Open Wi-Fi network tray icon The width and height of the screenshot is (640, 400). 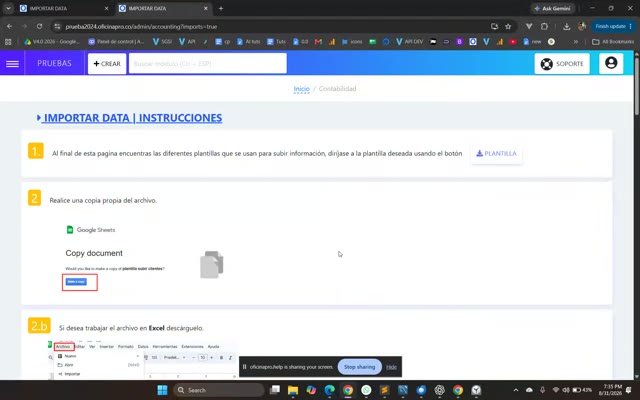pyautogui.click(x=556, y=390)
